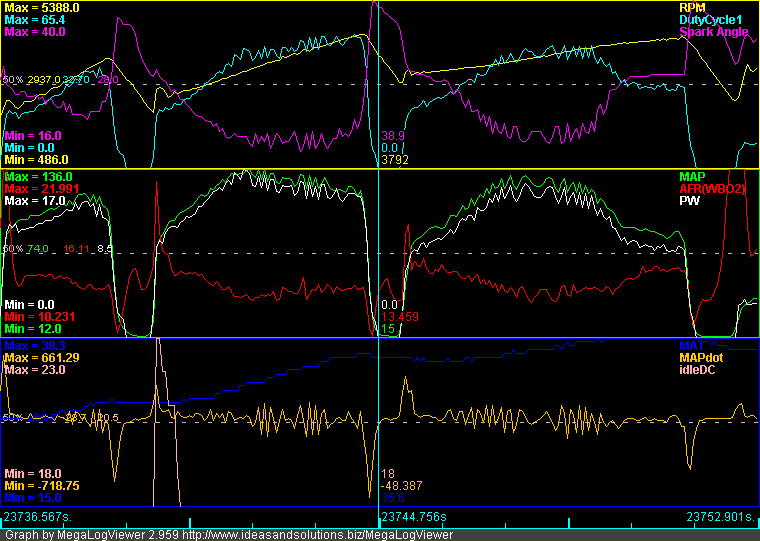Click the green MAP legend label

coord(692,176)
